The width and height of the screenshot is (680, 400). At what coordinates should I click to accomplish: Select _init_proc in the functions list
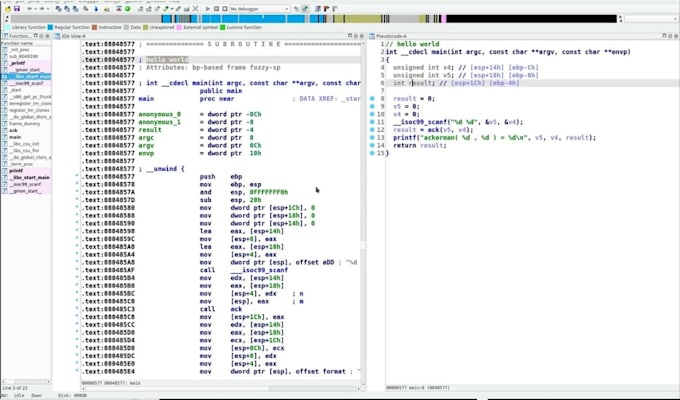20,50
